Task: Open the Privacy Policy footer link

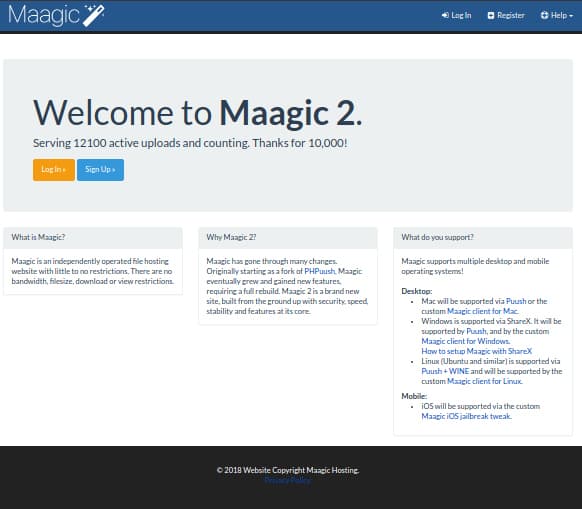Action: click(288, 480)
